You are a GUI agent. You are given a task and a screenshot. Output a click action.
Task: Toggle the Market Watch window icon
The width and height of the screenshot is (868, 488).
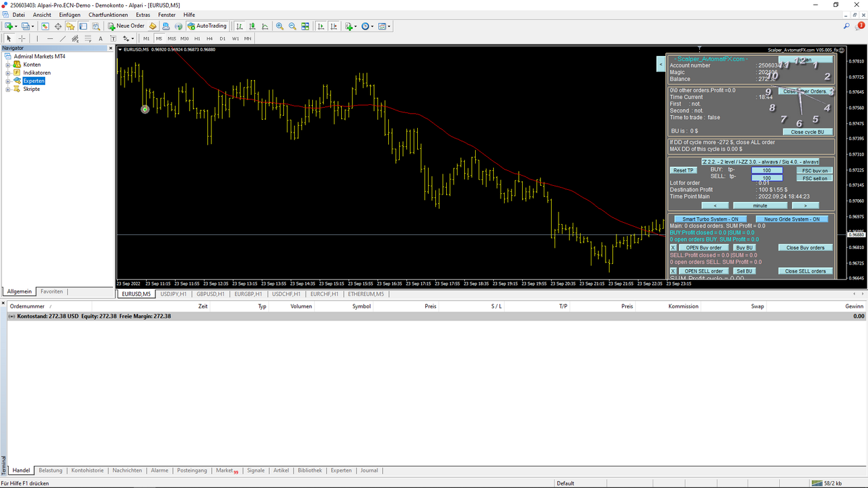(45, 26)
